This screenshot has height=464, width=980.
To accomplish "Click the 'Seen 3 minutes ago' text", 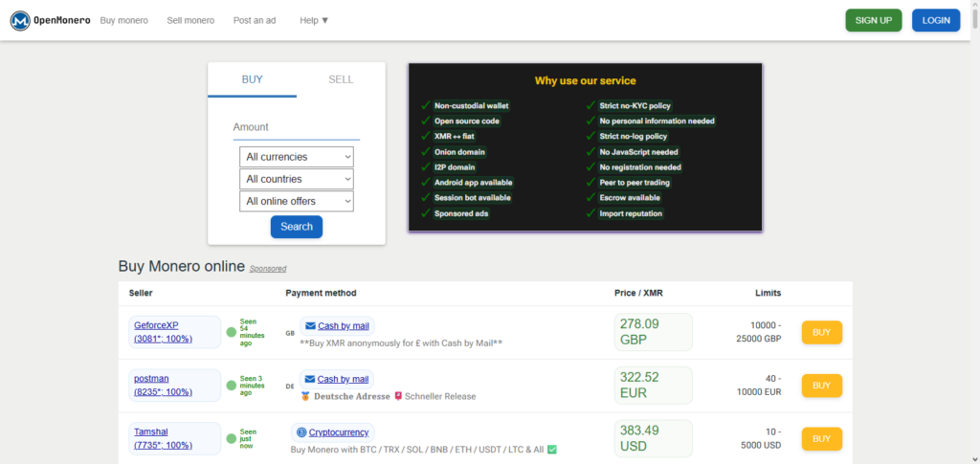I will point(252,386).
